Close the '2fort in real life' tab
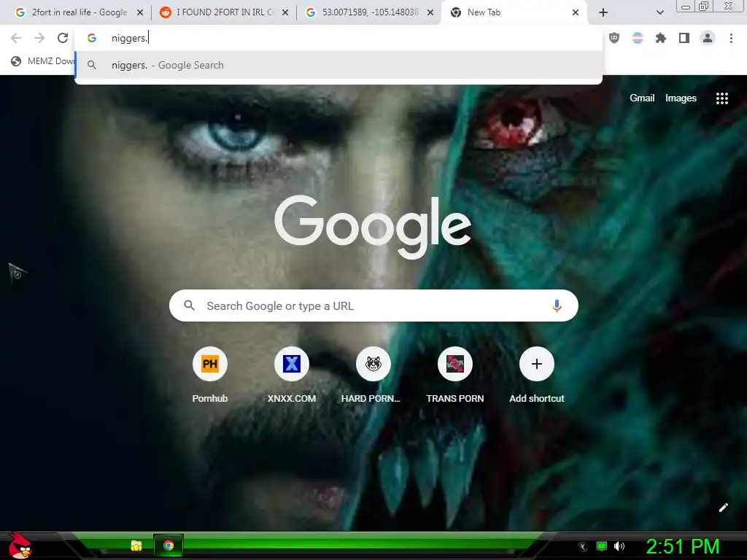Screen dimensions: 747x560 (140, 13)
